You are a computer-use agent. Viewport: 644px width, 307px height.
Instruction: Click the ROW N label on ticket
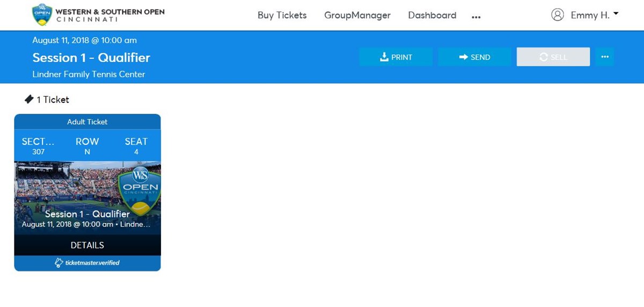[x=87, y=146]
